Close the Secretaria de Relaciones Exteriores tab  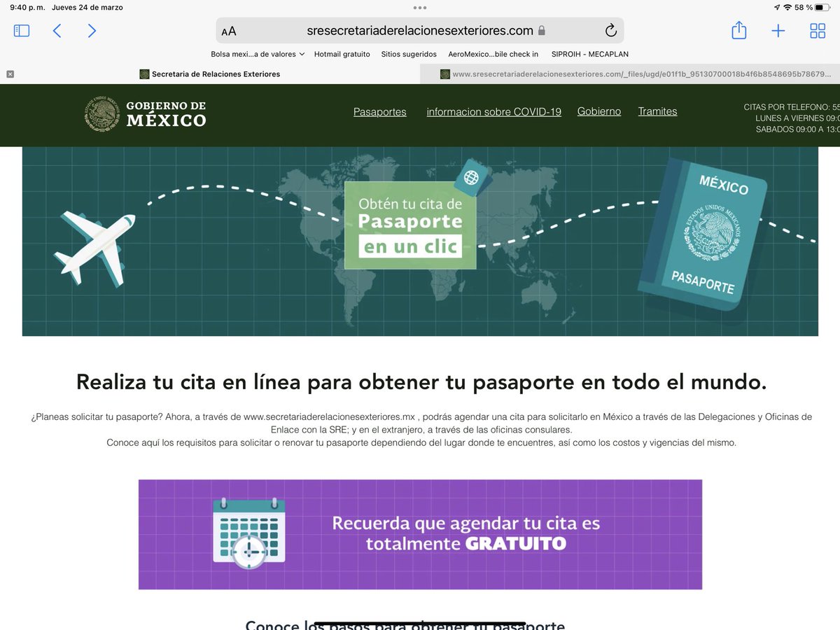(x=8, y=73)
